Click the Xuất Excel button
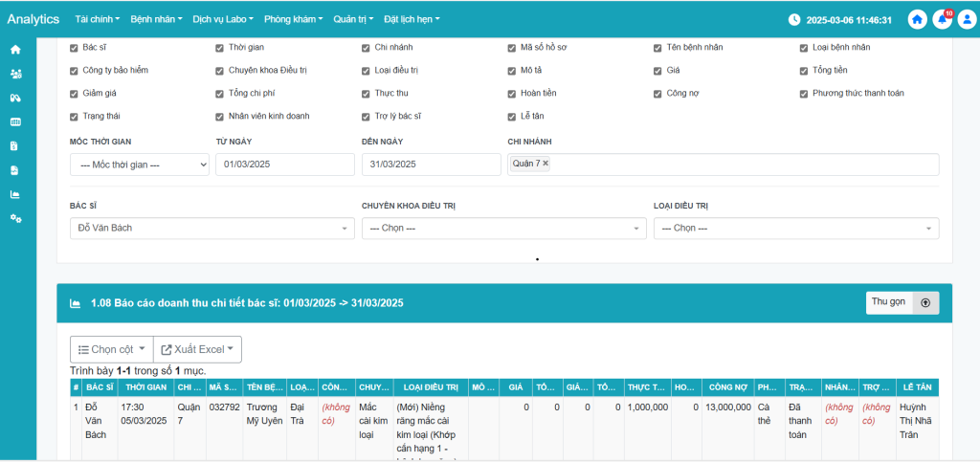Viewport: 980px width, 462px height. tap(199, 349)
